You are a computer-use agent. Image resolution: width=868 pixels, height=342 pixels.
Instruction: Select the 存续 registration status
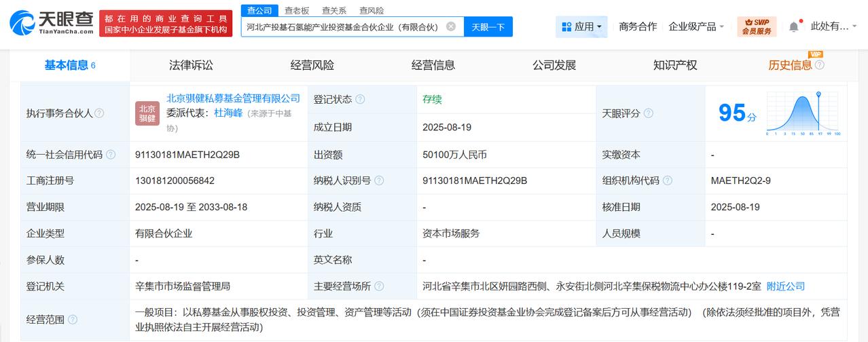tap(432, 99)
